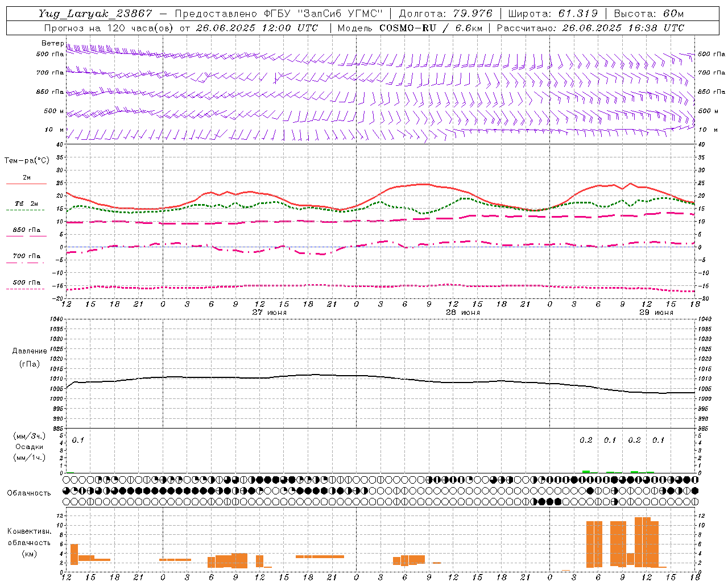Select the 'Предоставлено ФГБУ "ЗапСиб УГМС"' text
Image resolution: width=728 pixels, height=582 pixels.
pyautogui.click(x=279, y=14)
